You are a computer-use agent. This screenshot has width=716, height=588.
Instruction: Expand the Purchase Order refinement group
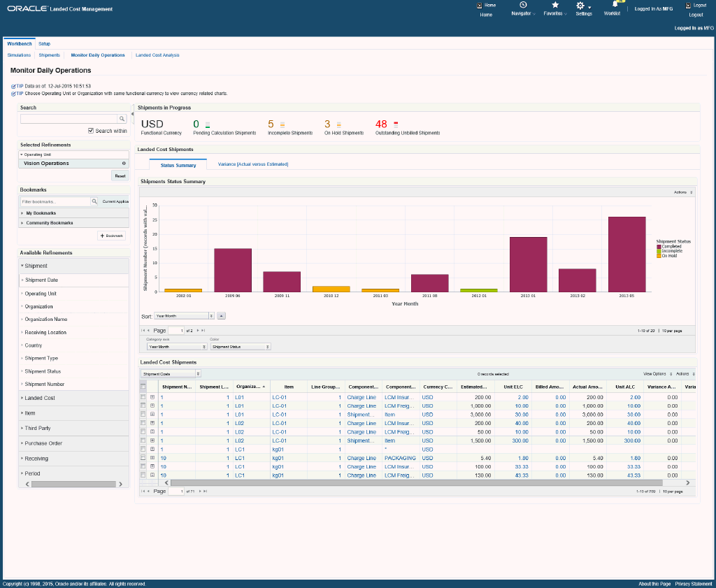click(x=43, y=443)
